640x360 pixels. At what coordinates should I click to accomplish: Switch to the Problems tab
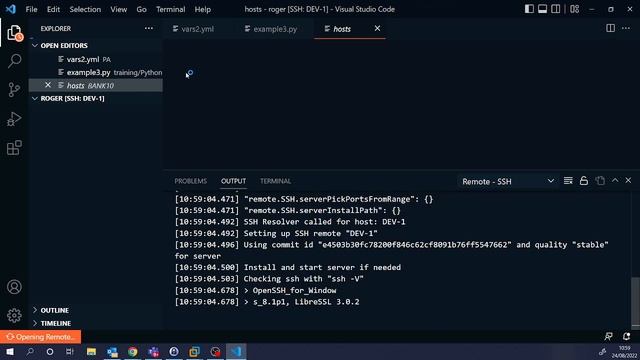[191, 181]
